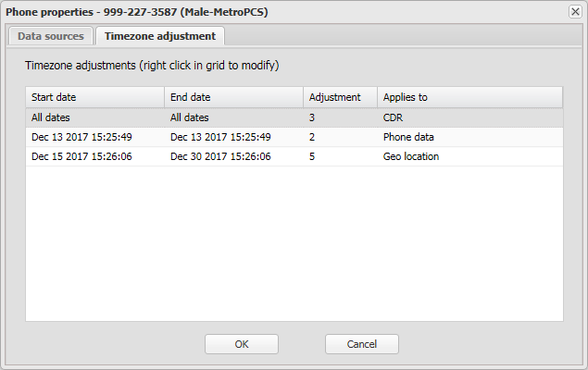The height and width of the screenshot is (370, 588).
Task: Select the CDR cell in the grid
Action: (393, 117)
